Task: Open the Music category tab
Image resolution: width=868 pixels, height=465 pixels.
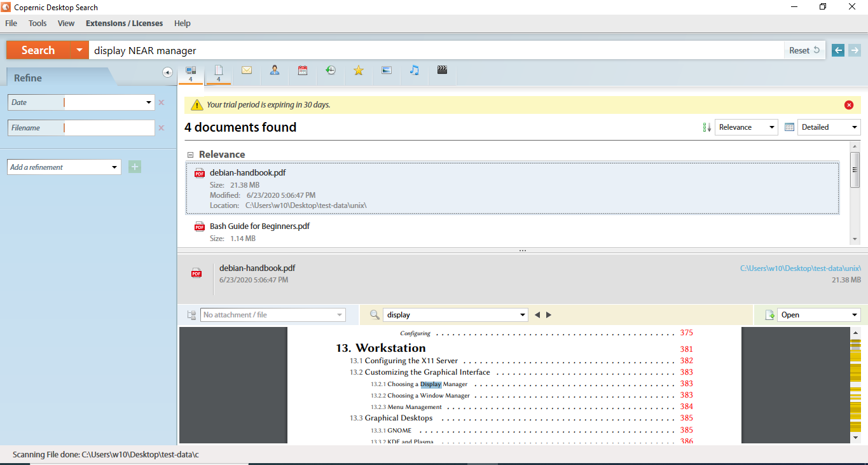Action: pyautogui.click(x=415, y=71)
